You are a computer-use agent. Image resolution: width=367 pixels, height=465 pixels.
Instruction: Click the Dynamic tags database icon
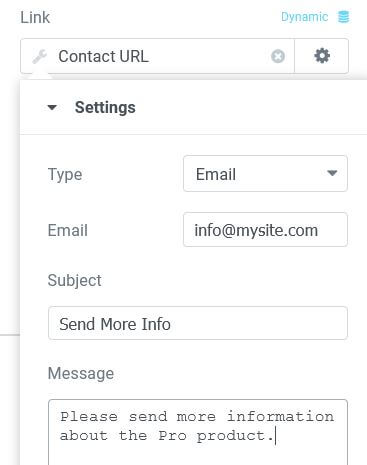point(343,17)
